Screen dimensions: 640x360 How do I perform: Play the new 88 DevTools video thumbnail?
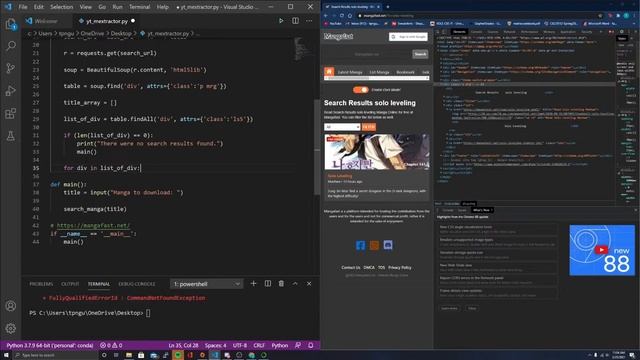(602, 250)
